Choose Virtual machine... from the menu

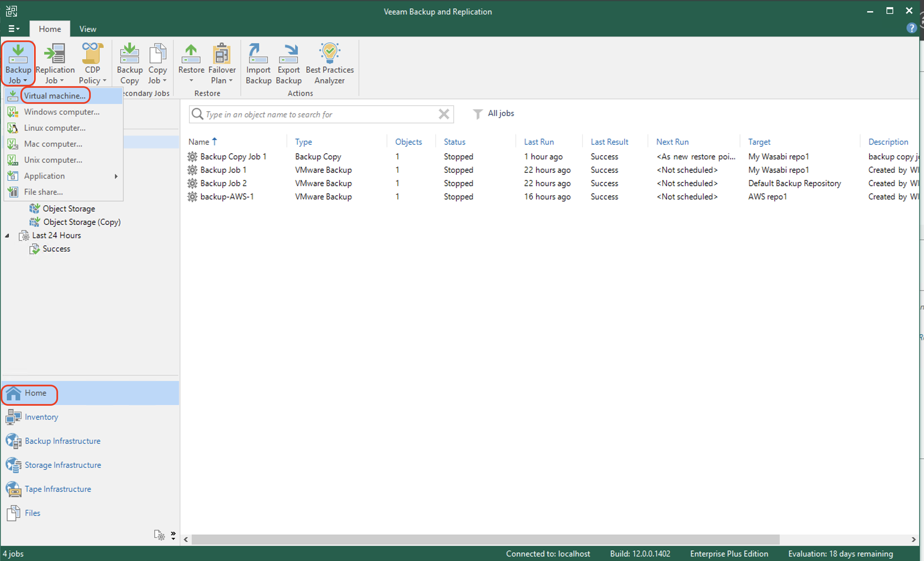tap(64, 96)
